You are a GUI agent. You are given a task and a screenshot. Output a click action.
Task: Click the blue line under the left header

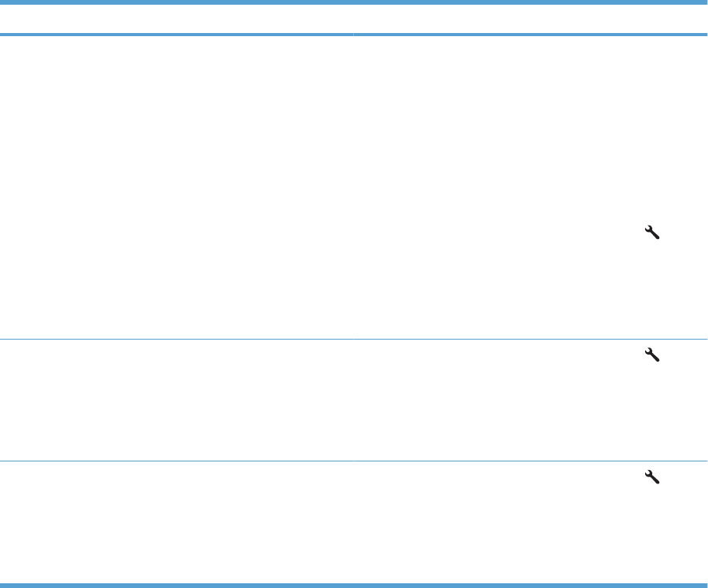click(176, 35)
